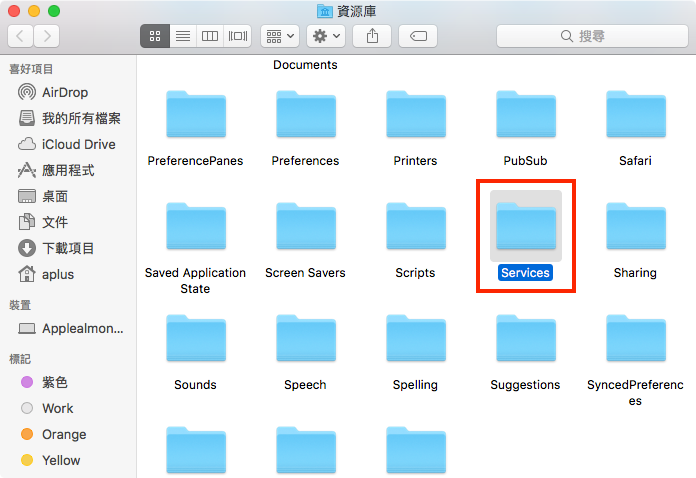Select the Preferences folder
This screenshot has height=478, width=696.
click(x=306, y=115)
